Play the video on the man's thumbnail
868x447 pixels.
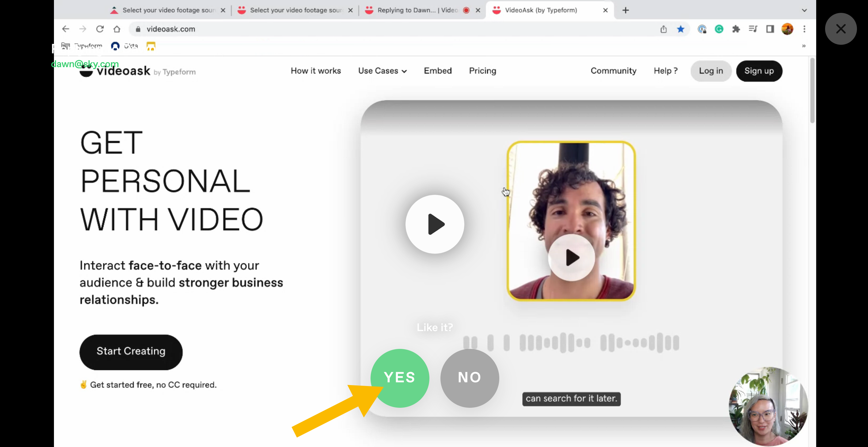(572, 258)
